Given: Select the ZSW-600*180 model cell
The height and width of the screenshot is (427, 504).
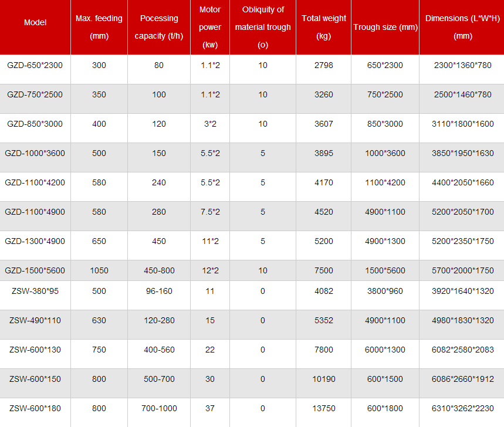Looking at the screenshot, I should pyautogui.click(x=35, y=408).
